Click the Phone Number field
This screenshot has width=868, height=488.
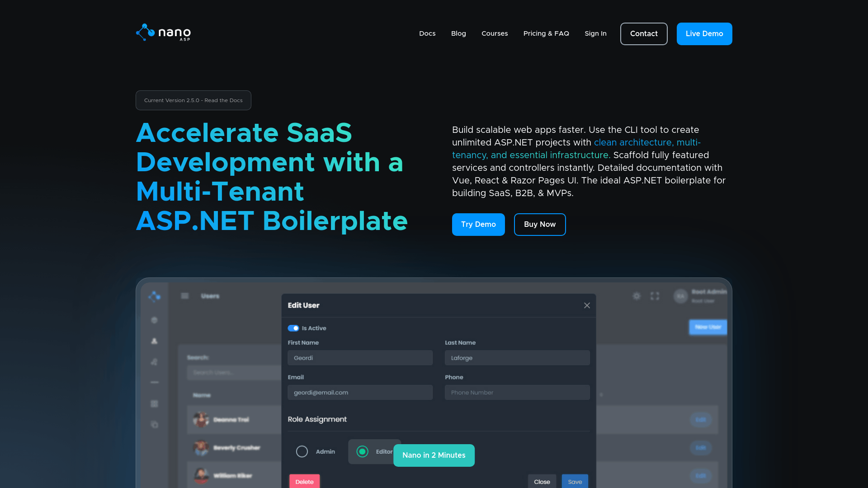(517, 392)
